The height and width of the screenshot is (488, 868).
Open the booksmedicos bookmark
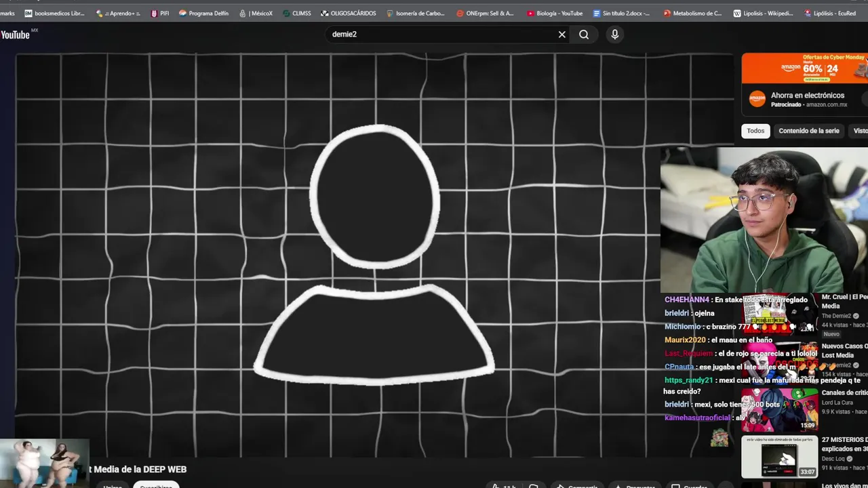(54, 13)
